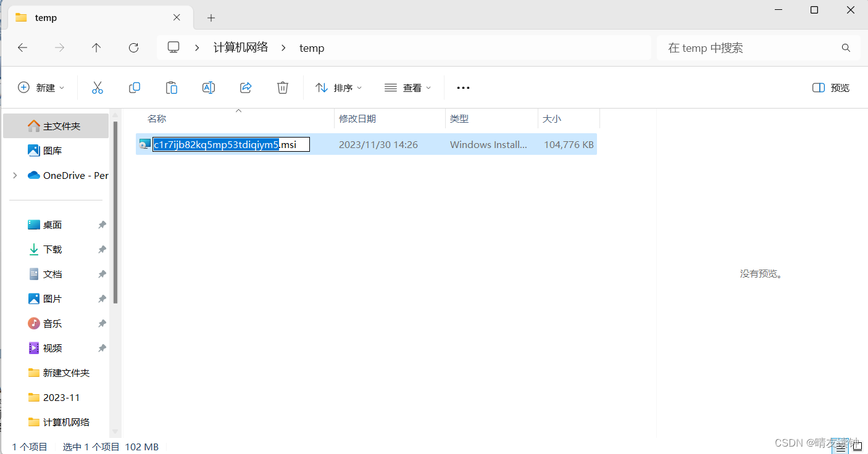The image size is (868, 454).
Task: Click the date 2023/11/30 14:26
Action: pyautogui.click(x=378, y=144)
